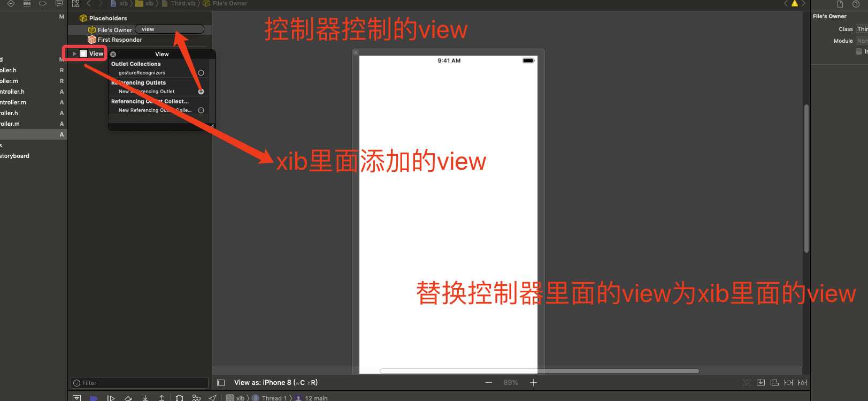This screenshot has width=868, height=401.
Task: Open View as: iPhone 8 device selector
Action: pos(276,382)
